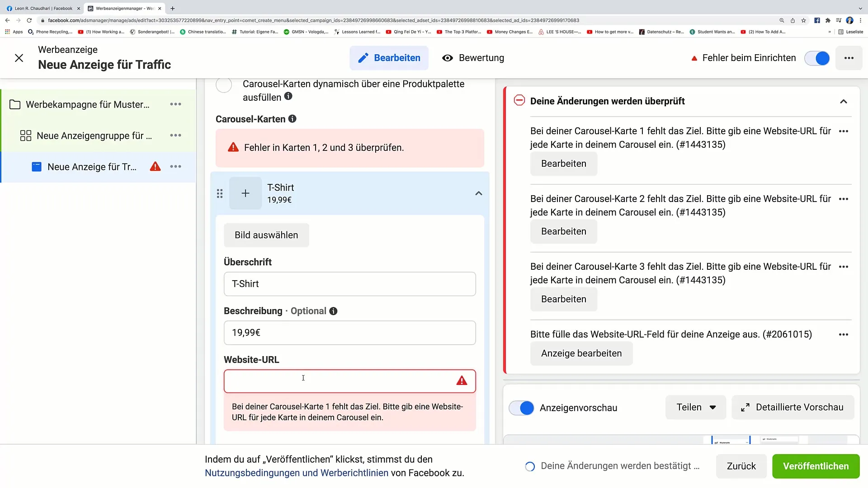The width and height of the screenshot is (868, 488).
Task: Show info icon next to Carousel-Karten heading
Action: point(292,119)
